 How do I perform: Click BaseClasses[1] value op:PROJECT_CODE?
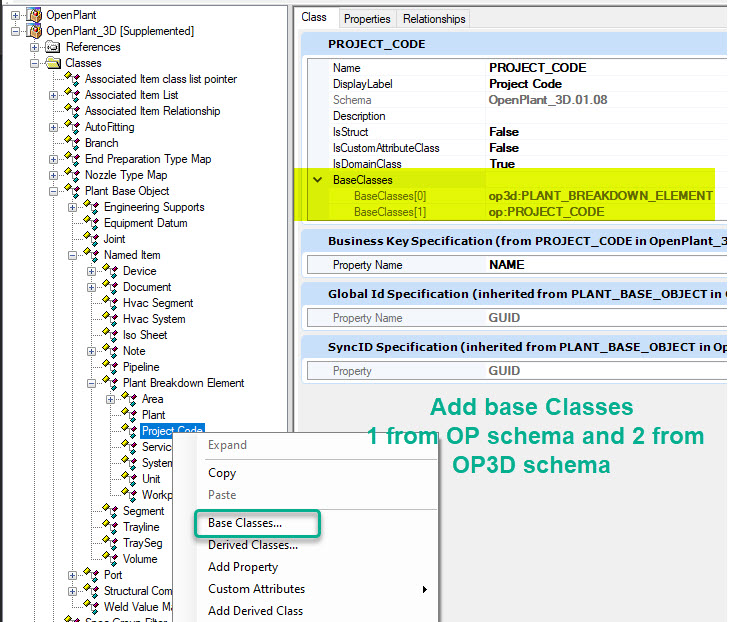click(x=546, y=212)
